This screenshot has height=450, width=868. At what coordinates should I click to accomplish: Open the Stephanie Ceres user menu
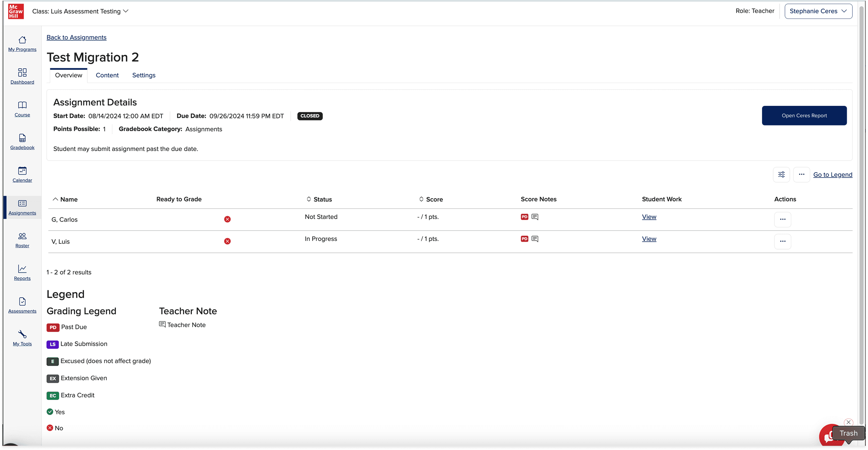point(818,11)
